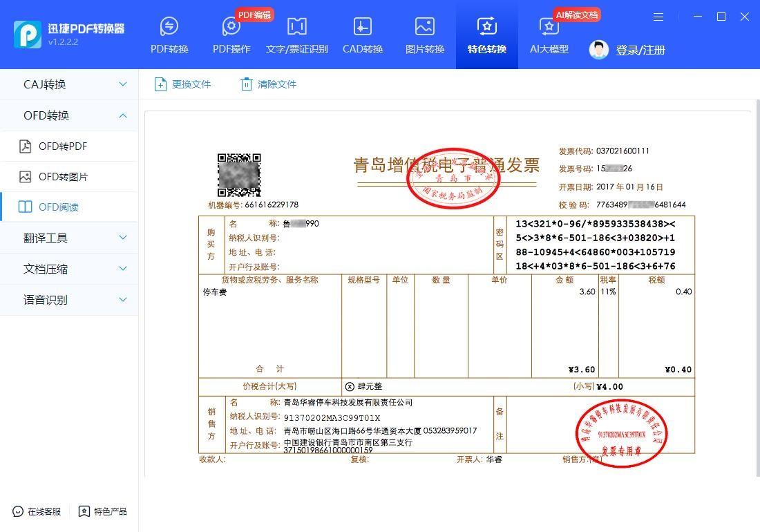760x532 pixels.
Task: Select OFD阅读 in the sidebar
Action: [69, 207]
